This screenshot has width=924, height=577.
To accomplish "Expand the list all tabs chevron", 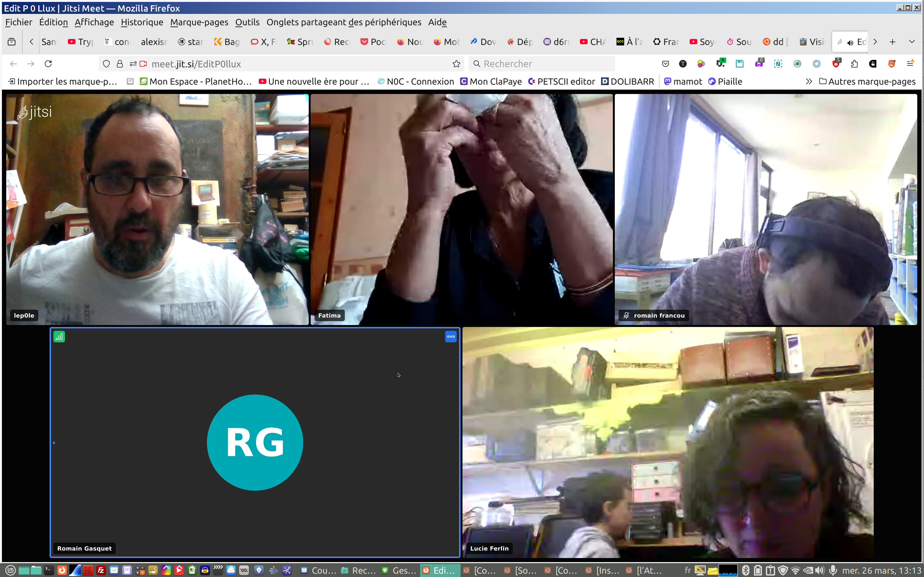I will pyautogui.click(x=912, y=42).
